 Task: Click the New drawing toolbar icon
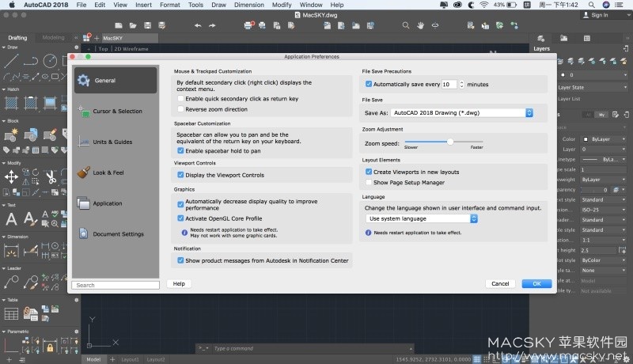click(x=118, y=25)
